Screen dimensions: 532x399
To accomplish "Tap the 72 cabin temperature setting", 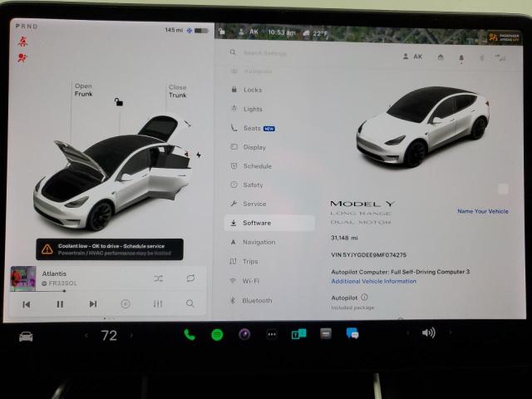I will click(x=109, y=336).
